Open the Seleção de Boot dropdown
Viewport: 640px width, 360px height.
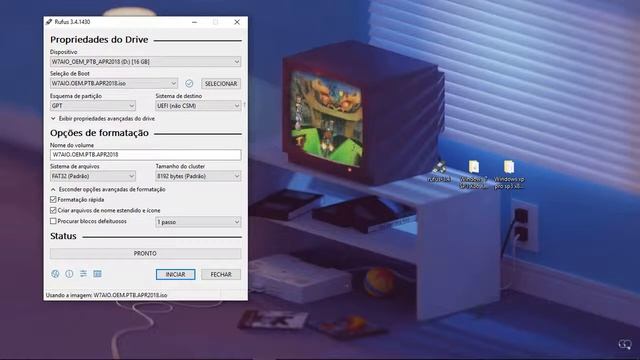tap(113, 83)
